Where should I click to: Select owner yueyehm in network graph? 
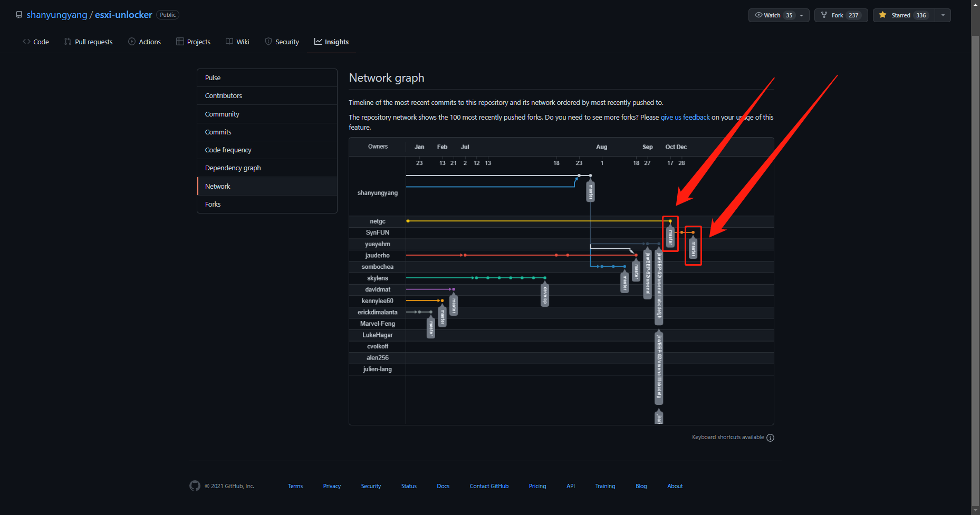pos(378,244)
